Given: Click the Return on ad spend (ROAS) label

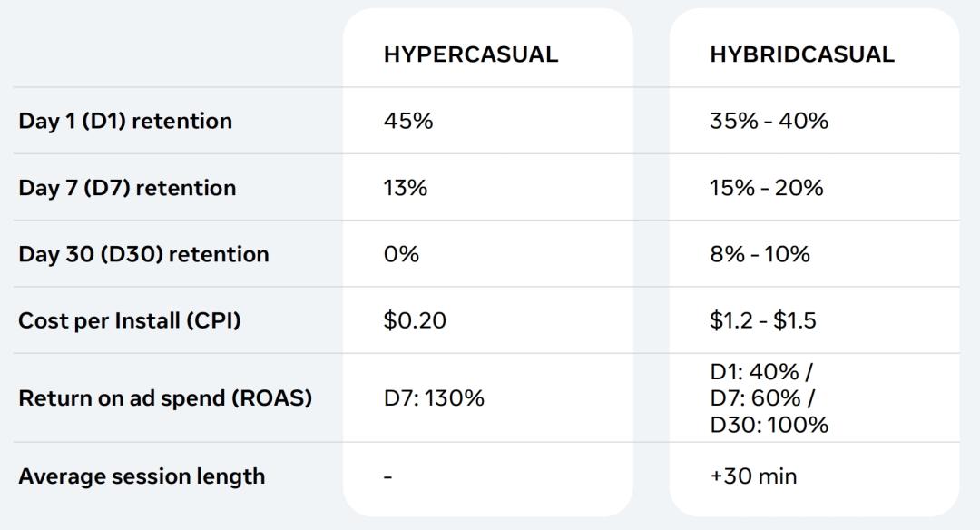Looking at the screenshot, I should (165, 397).
